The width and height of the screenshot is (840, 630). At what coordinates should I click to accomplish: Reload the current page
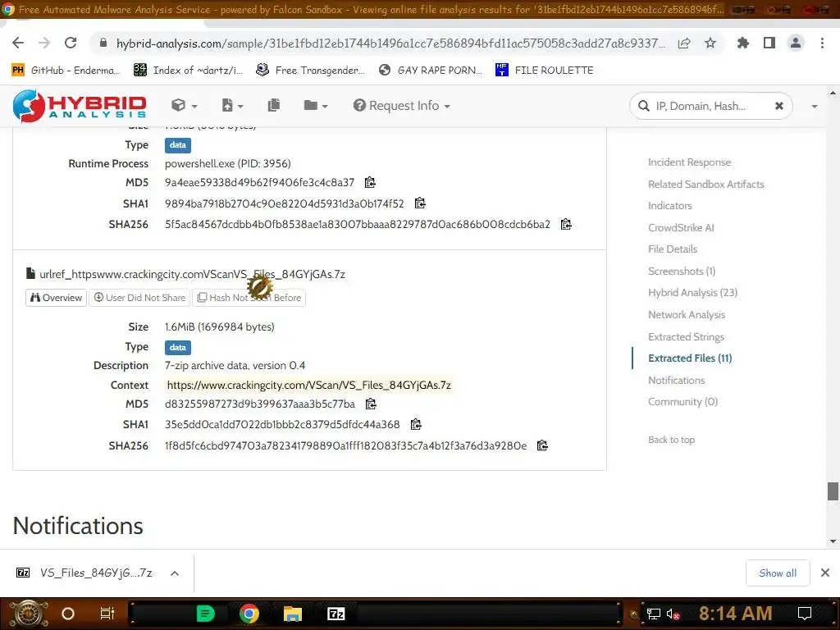71,43
